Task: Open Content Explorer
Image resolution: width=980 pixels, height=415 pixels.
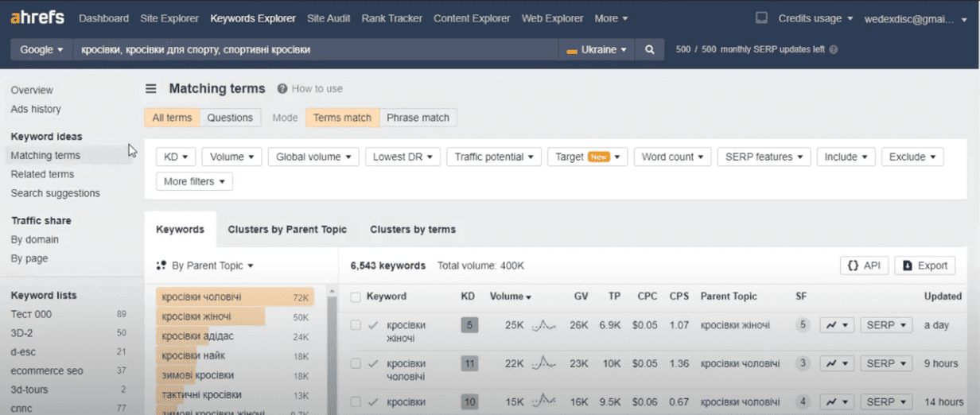Action: (472, 17)
